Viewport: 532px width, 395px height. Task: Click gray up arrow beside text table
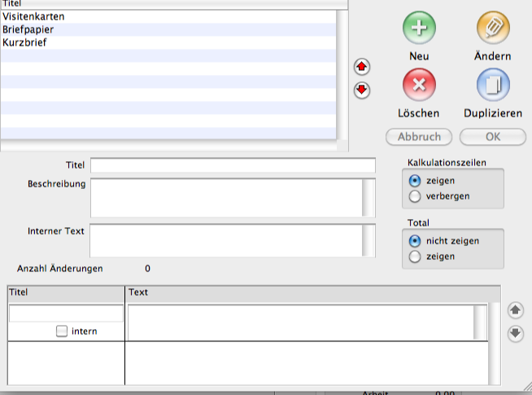pos(514,309)
